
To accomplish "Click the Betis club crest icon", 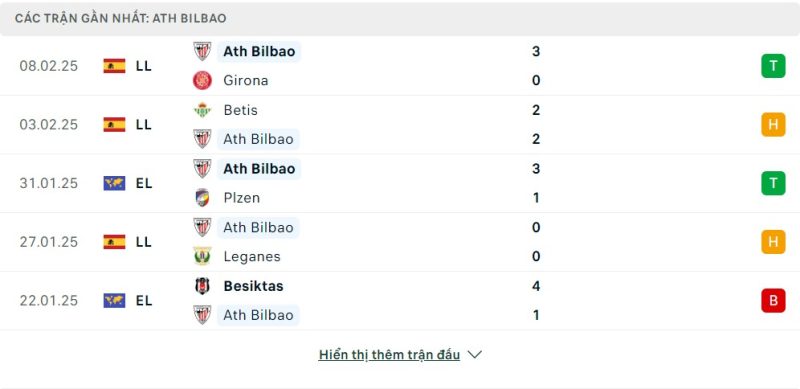I will click(203, 110).
